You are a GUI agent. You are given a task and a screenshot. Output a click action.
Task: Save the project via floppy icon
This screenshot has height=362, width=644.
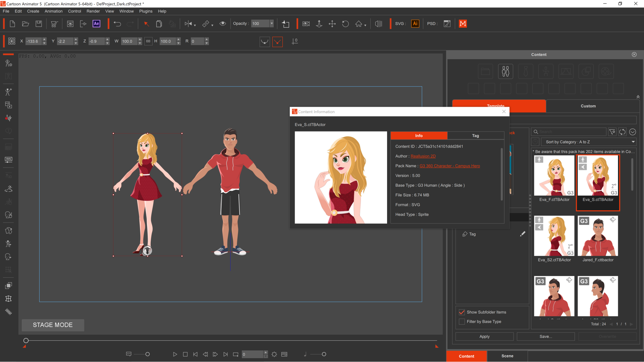click(39, 23)
